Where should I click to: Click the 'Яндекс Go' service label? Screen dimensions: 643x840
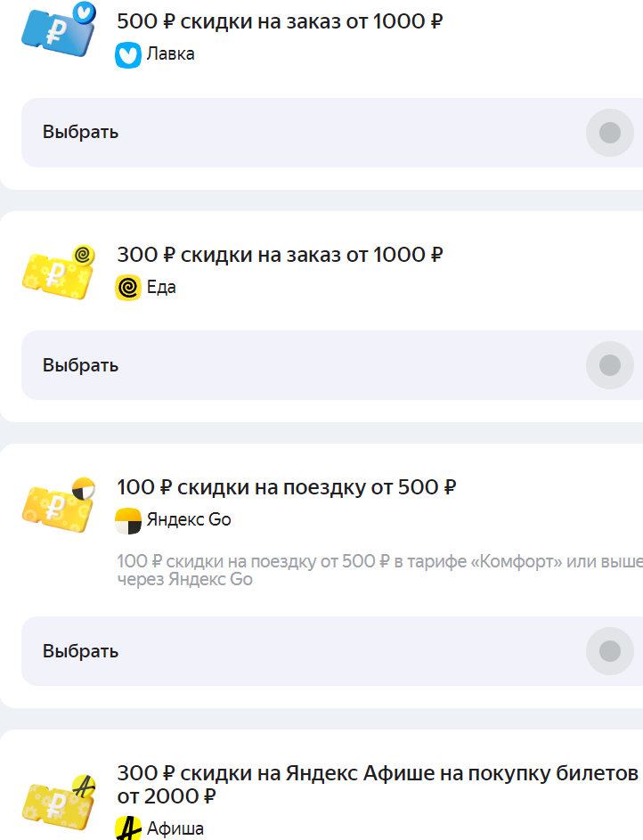(189, 519)
